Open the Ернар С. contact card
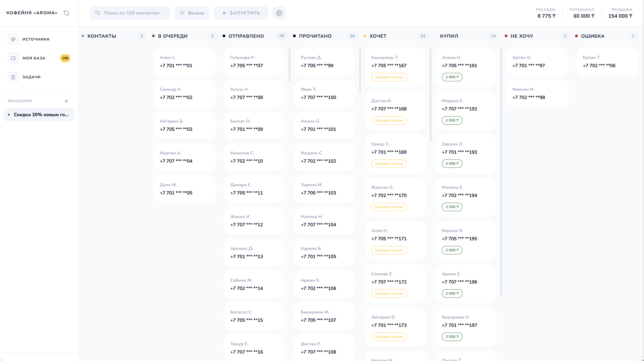The height and width of the screenshot is (361, 644). click(395, 154)
